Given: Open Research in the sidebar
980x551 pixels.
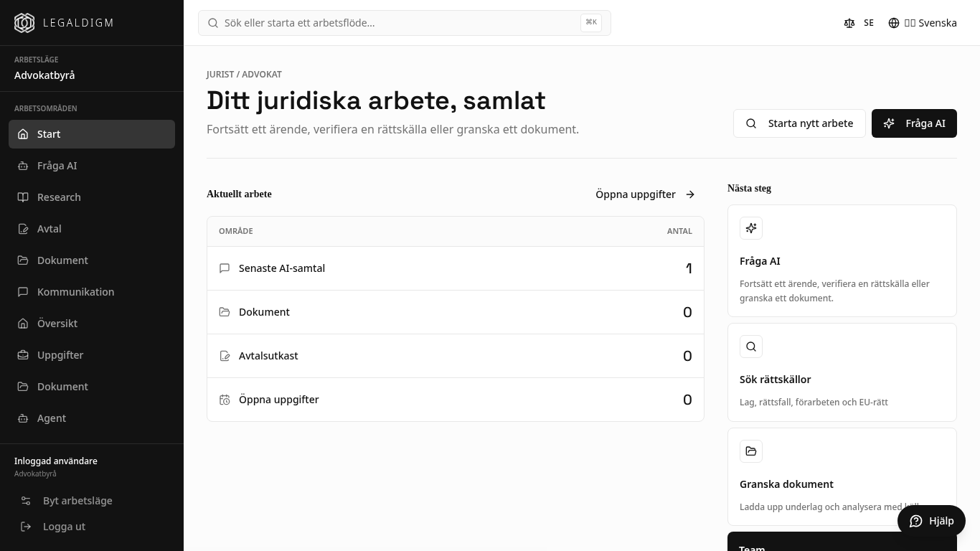Looking at the screenshot, I should 92,197.
